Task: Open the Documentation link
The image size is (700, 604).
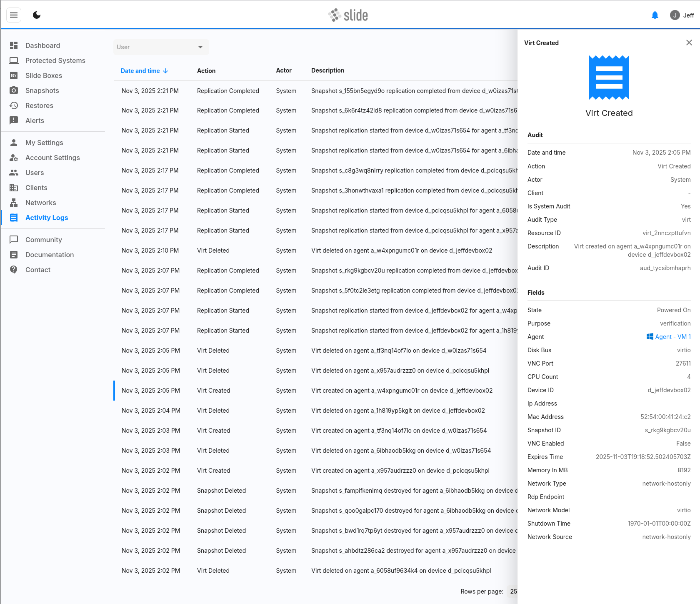Action: pos(49,255)
